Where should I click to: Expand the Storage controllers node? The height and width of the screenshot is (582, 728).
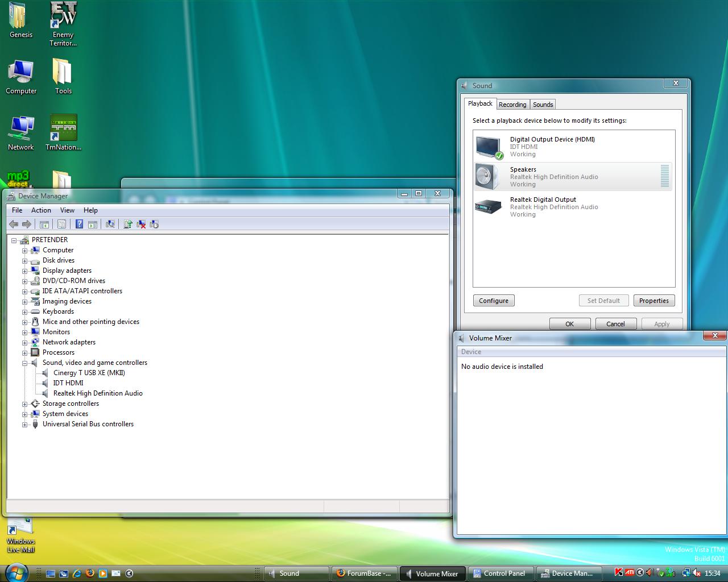coord(24,404)
